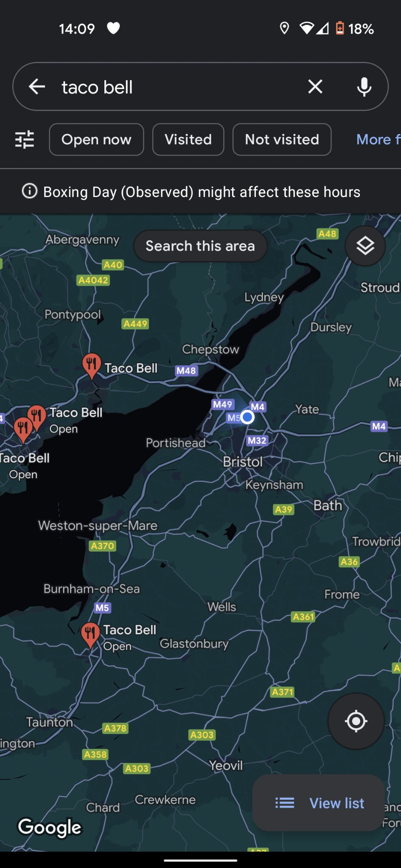Tap the back arrow in search bar
Viewport: 401px width, 868px height.
[x=37, y=86]
